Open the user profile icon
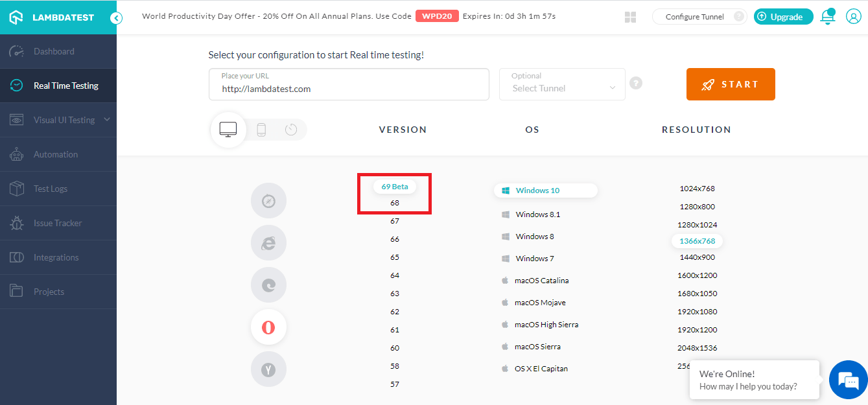 pyautogui.click(x=853, y=16)
